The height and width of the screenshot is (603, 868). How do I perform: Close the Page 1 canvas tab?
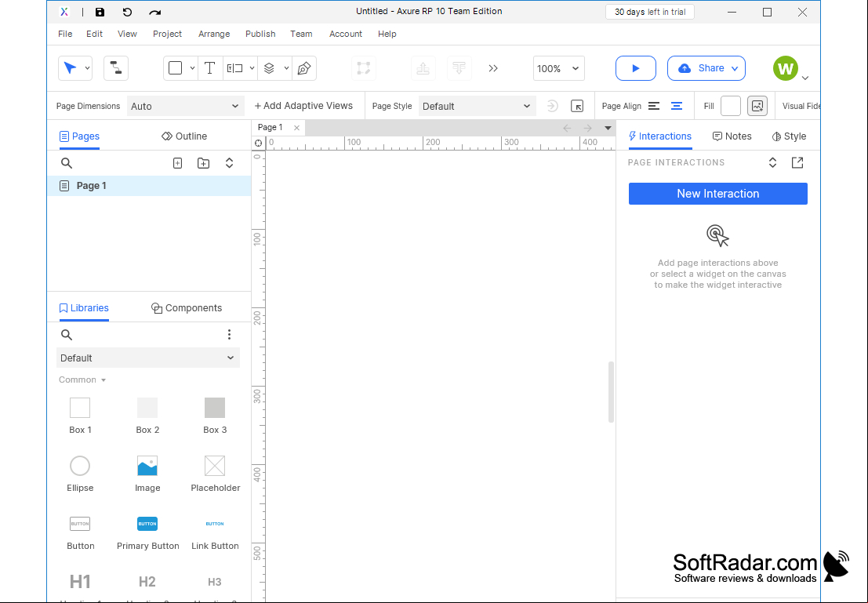(x=296, y=128)
